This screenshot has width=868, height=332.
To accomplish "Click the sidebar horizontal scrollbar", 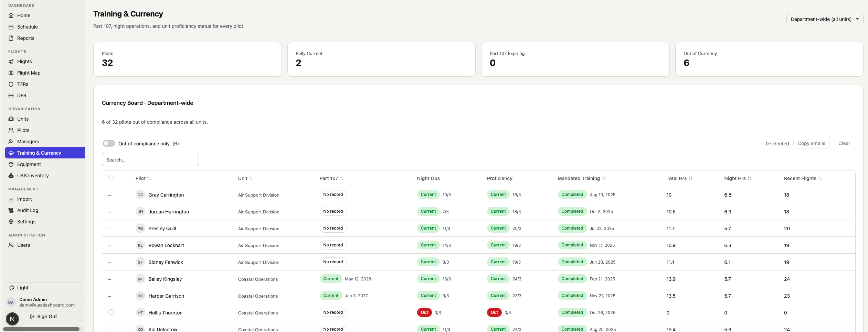I will coord(41,329).
